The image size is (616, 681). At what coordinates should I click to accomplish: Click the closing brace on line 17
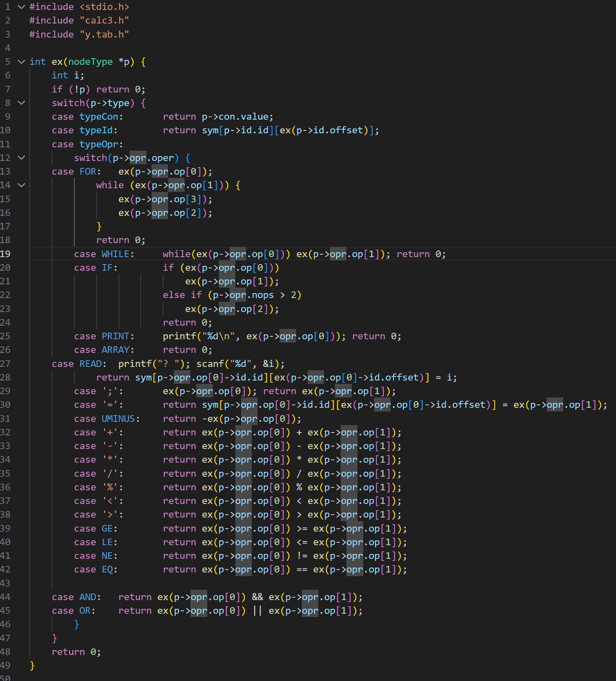(x=99, y=227)
